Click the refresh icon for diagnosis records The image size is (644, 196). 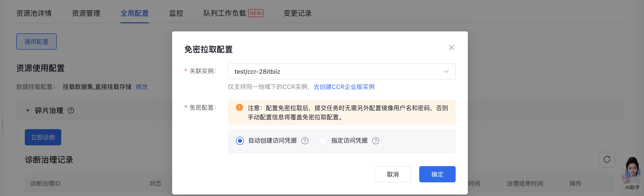(607, 160)
